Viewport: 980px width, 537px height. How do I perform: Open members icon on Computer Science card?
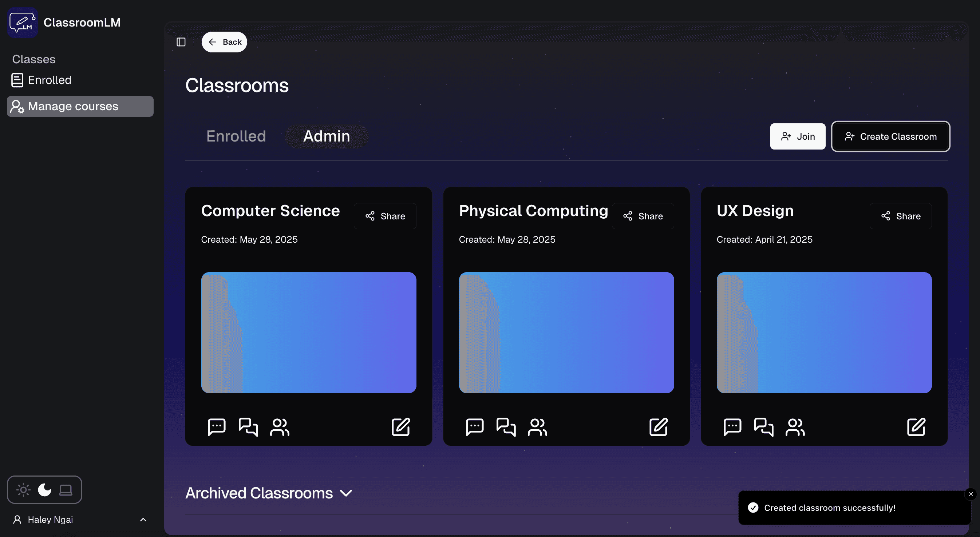pyautogui.click(x=280, y=427)
